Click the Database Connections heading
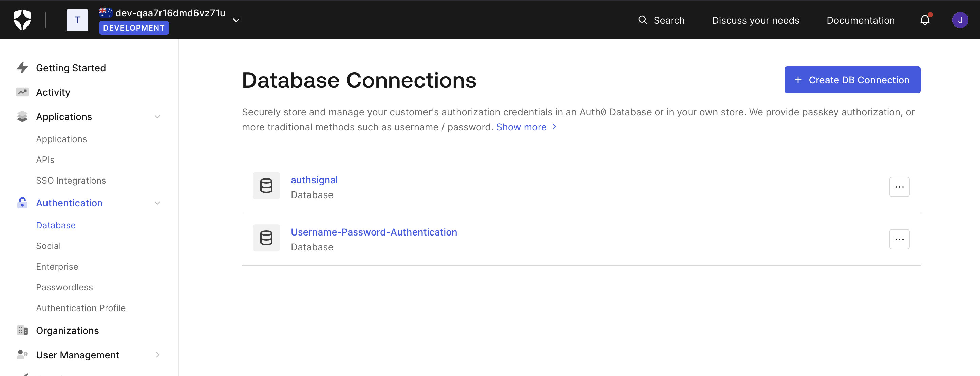This screenshot has width=980, height=376. tap(359, 80)
